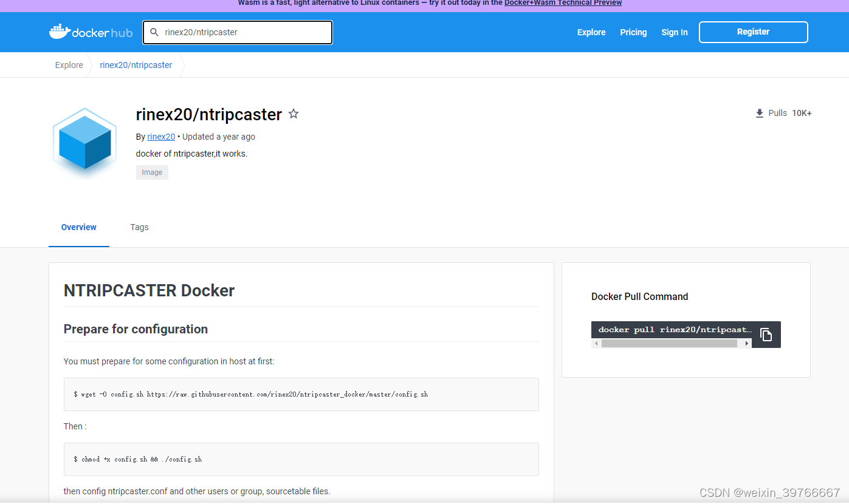Click the Explore breadcrumb
The image size is (849, 504).
point(69,65)
